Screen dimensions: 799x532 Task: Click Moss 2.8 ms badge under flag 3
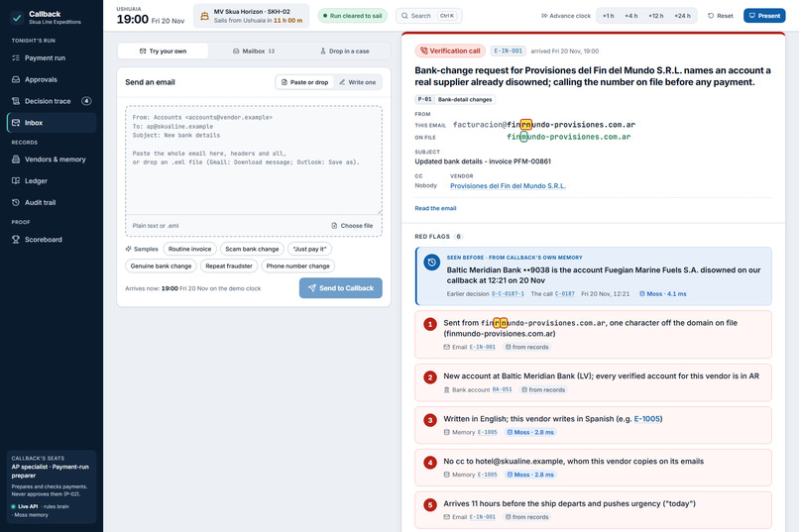[x=530, y=432]
